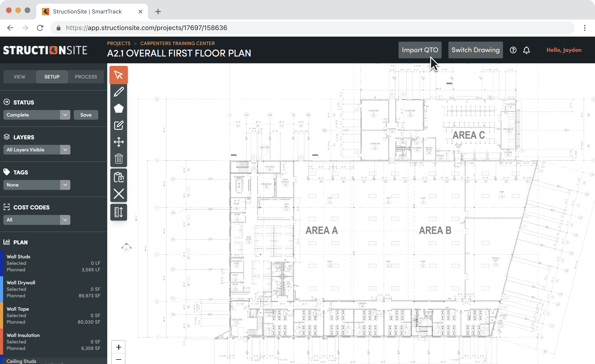
Task: Click the 89,973 SF planned value
Action: pyautogui.click(x=89, y=296)
